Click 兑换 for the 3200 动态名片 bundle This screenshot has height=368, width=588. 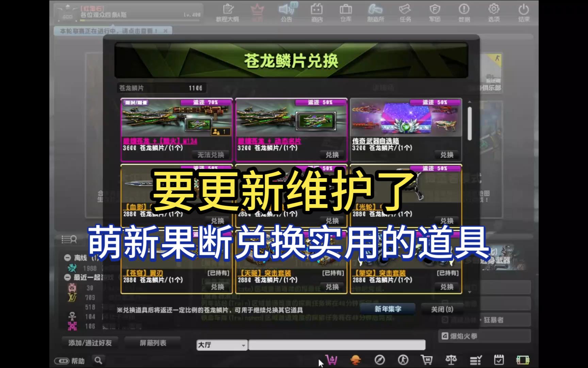click(x=332, y=155)
